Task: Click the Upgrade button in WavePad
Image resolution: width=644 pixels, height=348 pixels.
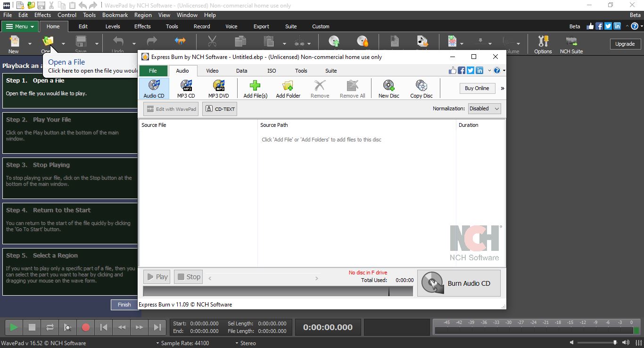Action: [625, 44]
